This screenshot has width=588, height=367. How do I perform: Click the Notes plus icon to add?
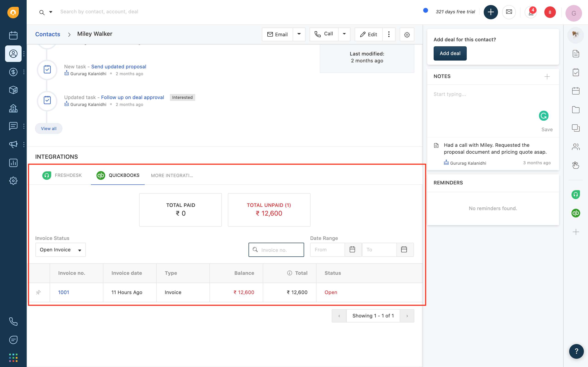click(x=547, y=77)
